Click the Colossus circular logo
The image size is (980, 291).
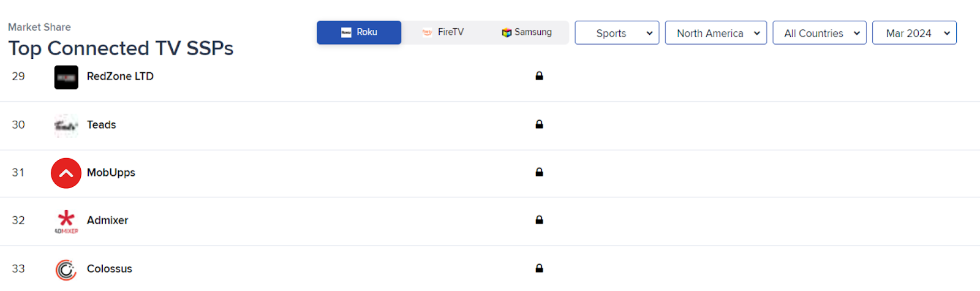point(66,270)
